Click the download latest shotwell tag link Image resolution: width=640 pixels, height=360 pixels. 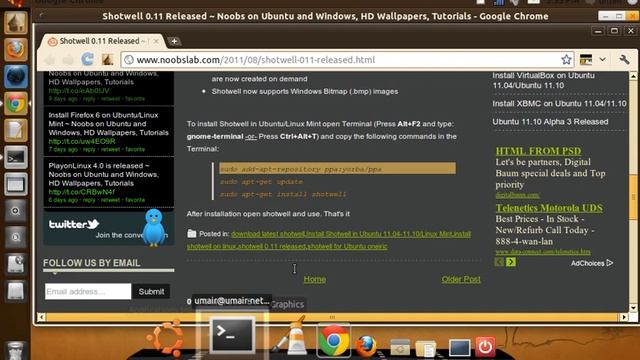click(x=268, y=234)
